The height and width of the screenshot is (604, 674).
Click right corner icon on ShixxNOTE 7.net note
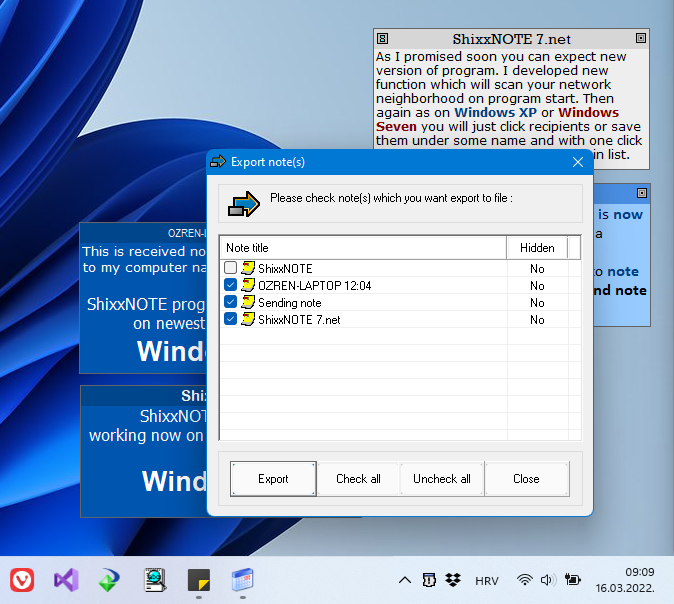point(641,38)
